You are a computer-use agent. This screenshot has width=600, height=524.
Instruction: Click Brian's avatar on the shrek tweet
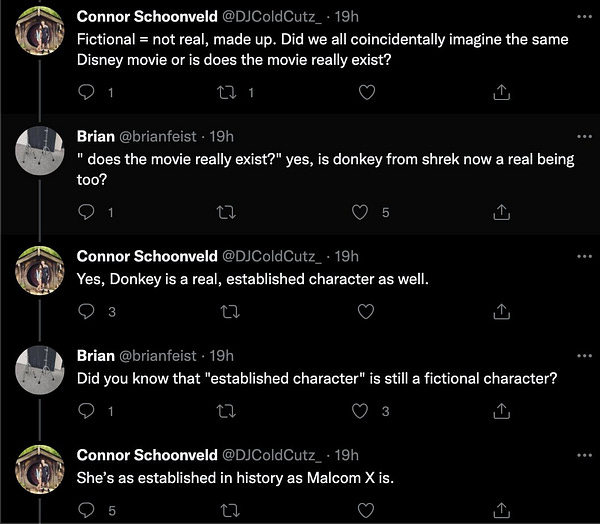43,152
